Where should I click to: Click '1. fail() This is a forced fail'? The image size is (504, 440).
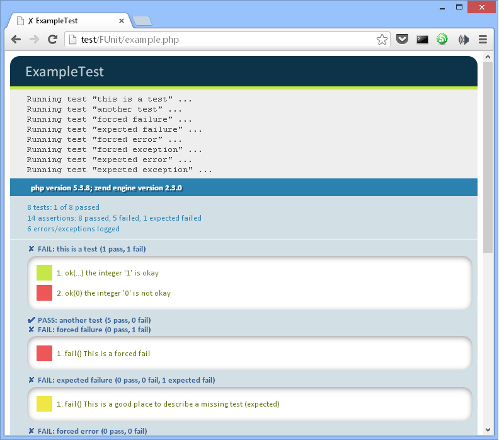point(103,354)
